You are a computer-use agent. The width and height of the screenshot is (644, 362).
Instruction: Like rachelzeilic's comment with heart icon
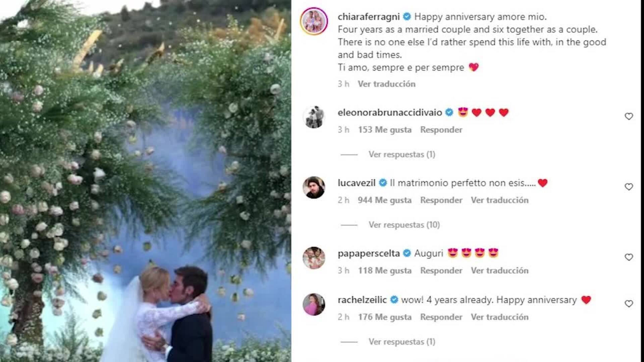coord(629,304)
